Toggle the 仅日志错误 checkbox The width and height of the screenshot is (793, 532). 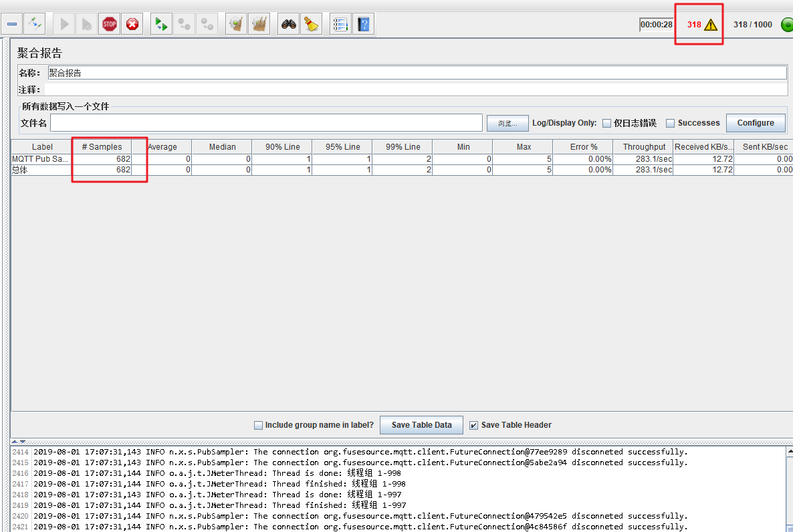click(606, 124)
